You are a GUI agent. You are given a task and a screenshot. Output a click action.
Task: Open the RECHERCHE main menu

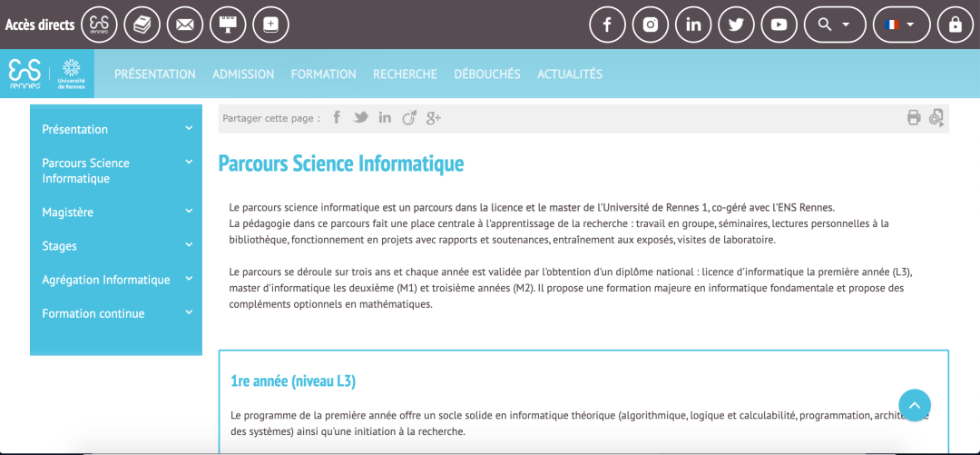click(x=405, y=74)
